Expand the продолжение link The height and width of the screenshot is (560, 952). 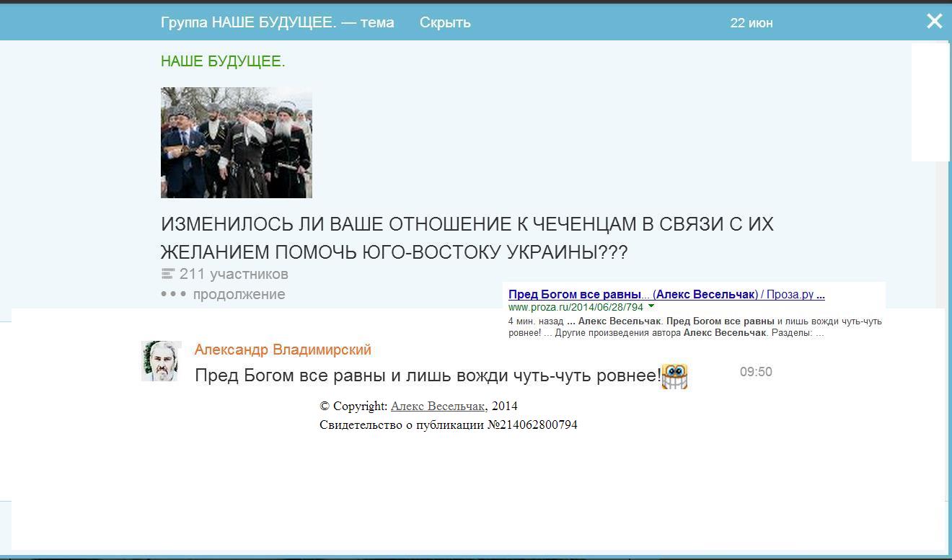click(239, 294)
